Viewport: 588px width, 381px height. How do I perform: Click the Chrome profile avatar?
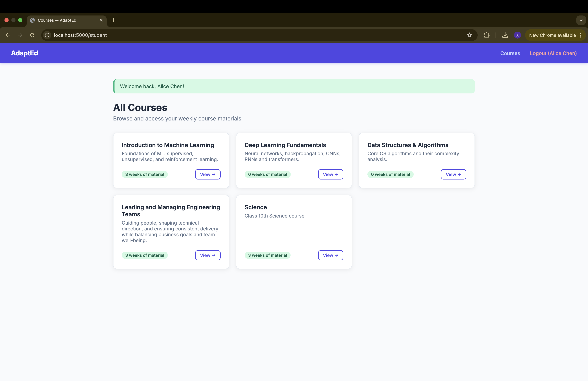(x=517, y=35)
